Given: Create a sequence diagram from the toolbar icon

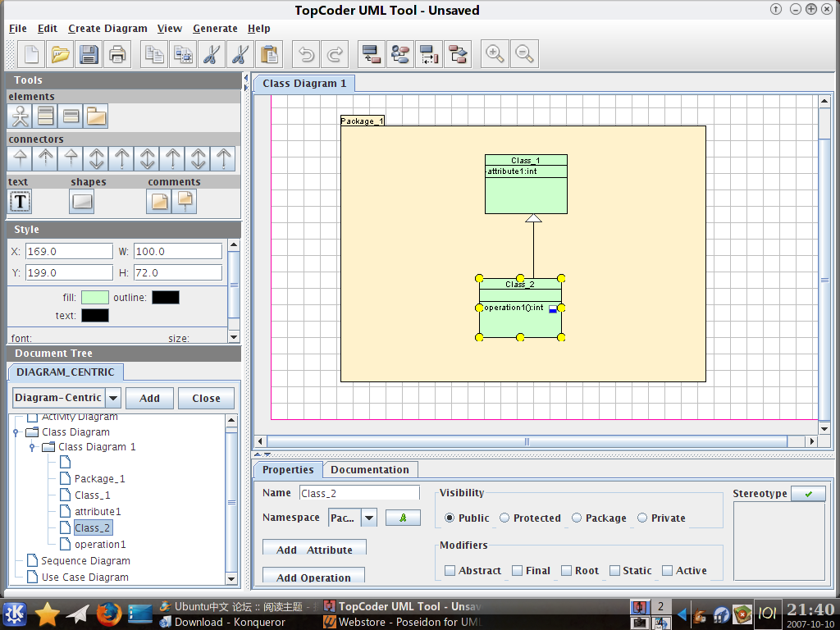Looking at the screenshot, I should coord(429,54).
